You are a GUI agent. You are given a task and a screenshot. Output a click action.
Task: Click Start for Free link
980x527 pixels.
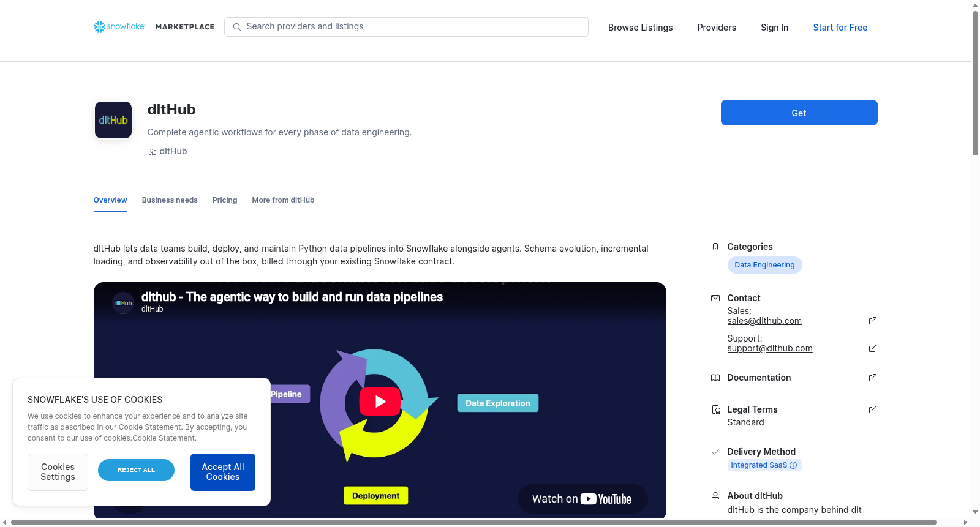[x=840, y=28]
